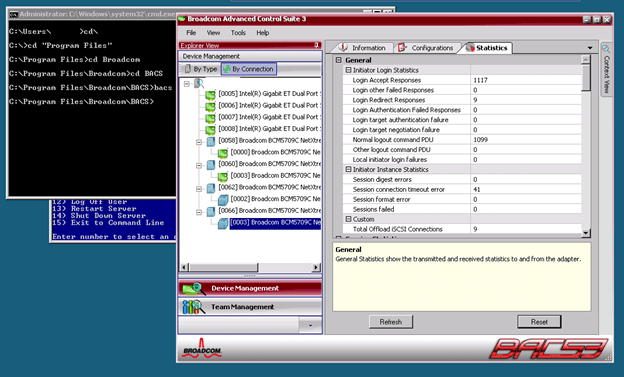Collapse the [0066] Broadcom tree node
The width and height of the screenshot is (624, 377).
click(x=199, y=212)
